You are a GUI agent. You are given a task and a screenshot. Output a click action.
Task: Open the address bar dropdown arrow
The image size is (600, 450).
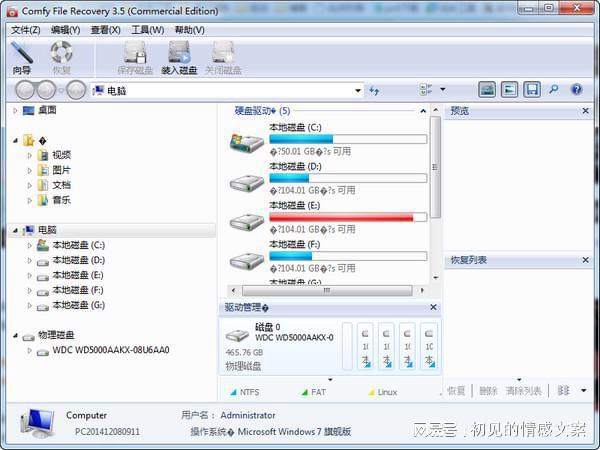point(358,91)
